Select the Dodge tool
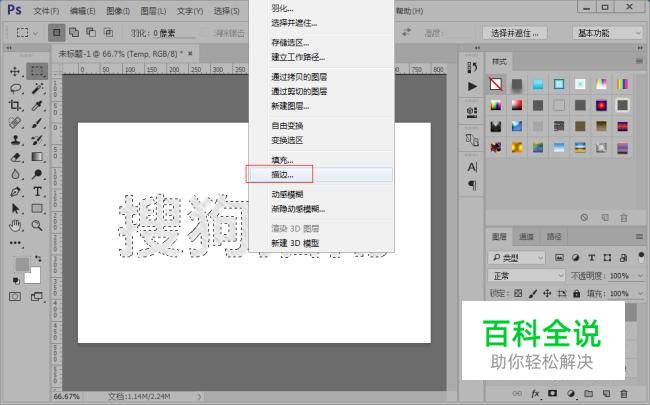650x405 pixels. point(37,174)
